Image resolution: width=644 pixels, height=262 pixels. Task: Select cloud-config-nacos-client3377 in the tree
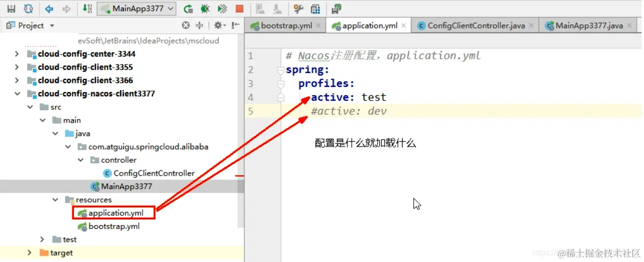[96, 94]
